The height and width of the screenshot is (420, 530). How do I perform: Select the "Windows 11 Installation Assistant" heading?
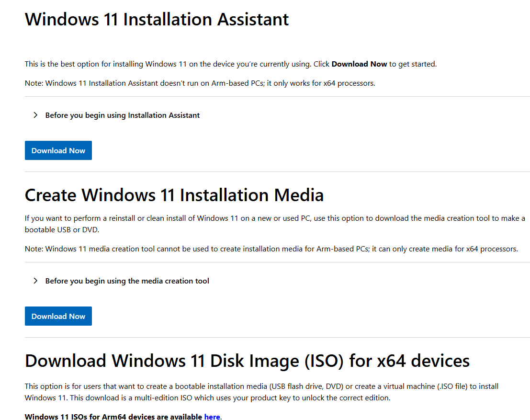pyautogui.click(x=157, y=19)
